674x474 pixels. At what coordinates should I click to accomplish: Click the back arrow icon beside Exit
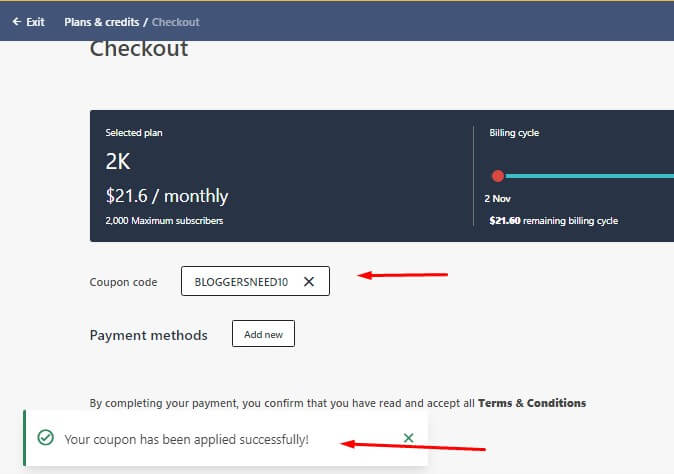click(17, 22)
